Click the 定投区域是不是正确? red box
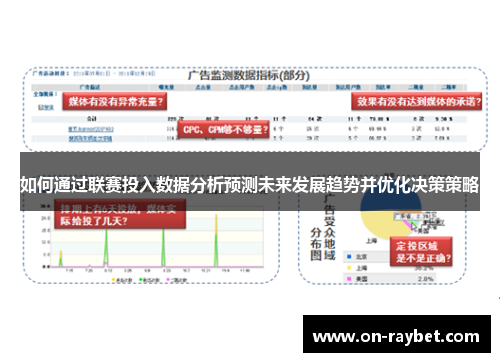 point(421,252)
